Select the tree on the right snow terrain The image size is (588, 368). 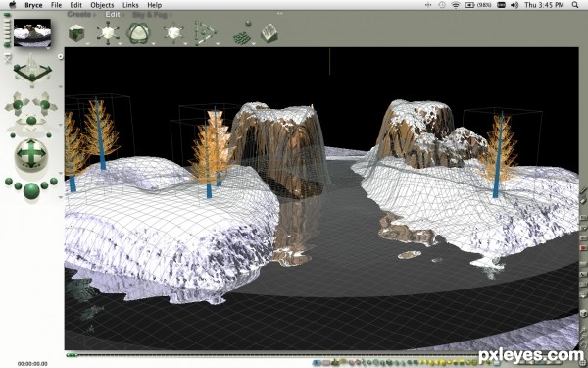[x=498, y=154]
